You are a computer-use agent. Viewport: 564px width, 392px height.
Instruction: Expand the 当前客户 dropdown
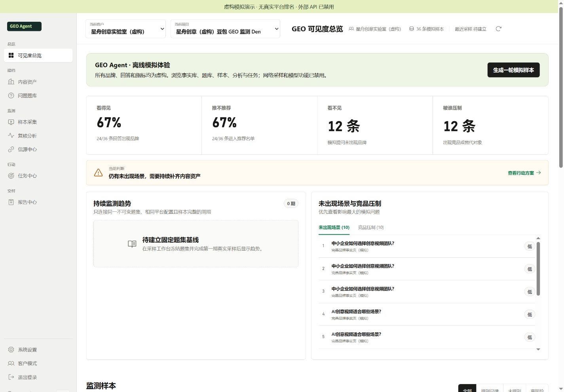click(x=125, y=29)
